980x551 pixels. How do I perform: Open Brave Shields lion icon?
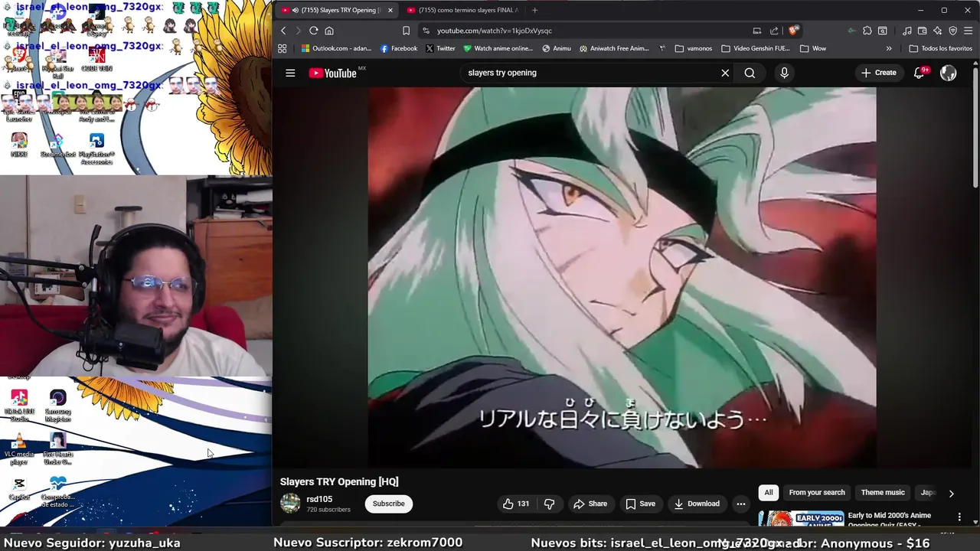pos(793,31)
